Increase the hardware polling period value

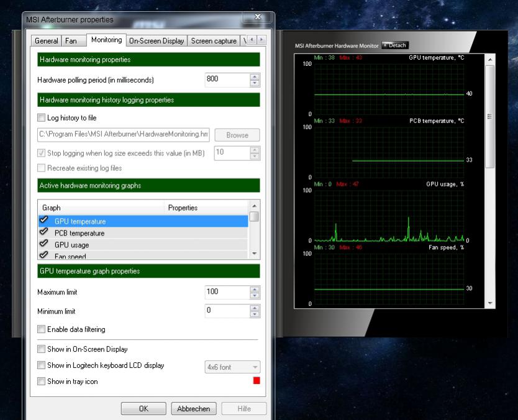tap(255, 76)
